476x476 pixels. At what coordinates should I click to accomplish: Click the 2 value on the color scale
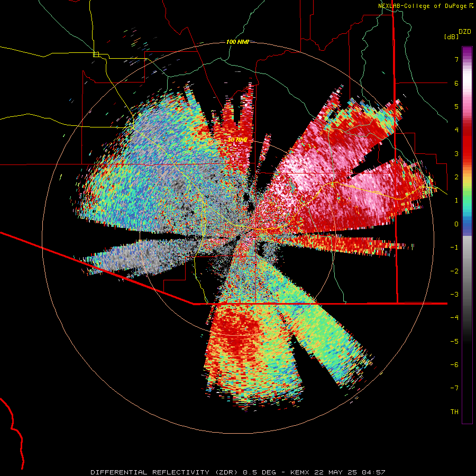456,177
